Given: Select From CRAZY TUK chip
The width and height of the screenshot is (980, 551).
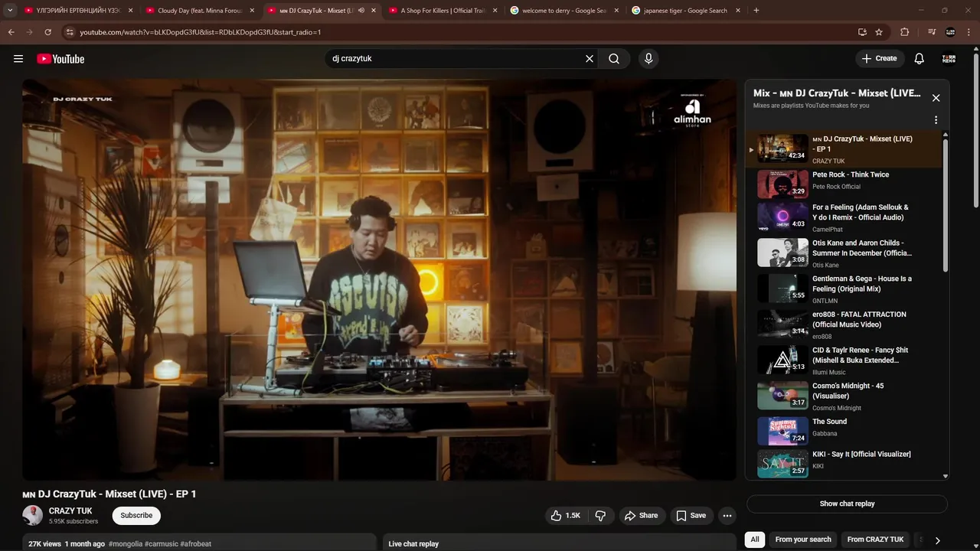Looking at the screenshot, I should [875, 540].
